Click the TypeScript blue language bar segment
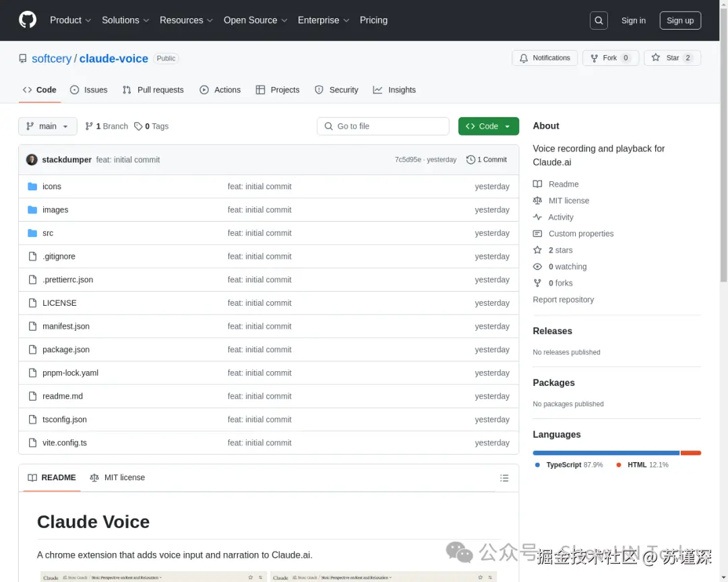The height and width of the screenshot is (582, 728). tap(606, 453)
